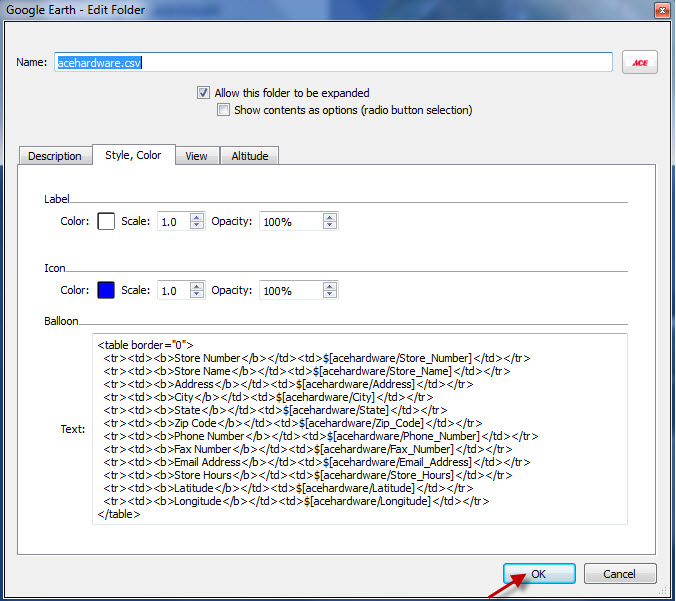This screenshot has width=676, height=601.
Task: Select the Style, Color tab
Action: 133,155
